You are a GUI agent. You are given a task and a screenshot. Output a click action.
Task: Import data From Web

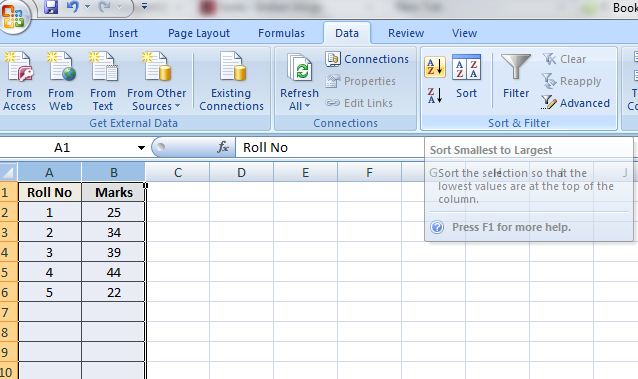61,81
